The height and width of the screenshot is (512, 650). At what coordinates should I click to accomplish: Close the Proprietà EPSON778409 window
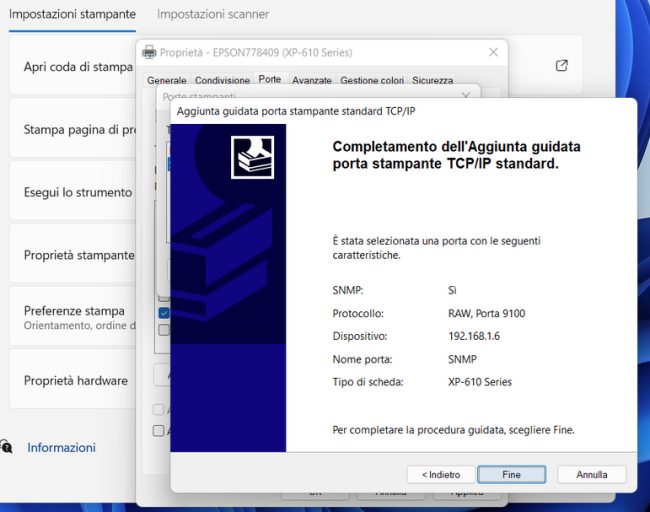pyautogui.click(x=493, y=52)
